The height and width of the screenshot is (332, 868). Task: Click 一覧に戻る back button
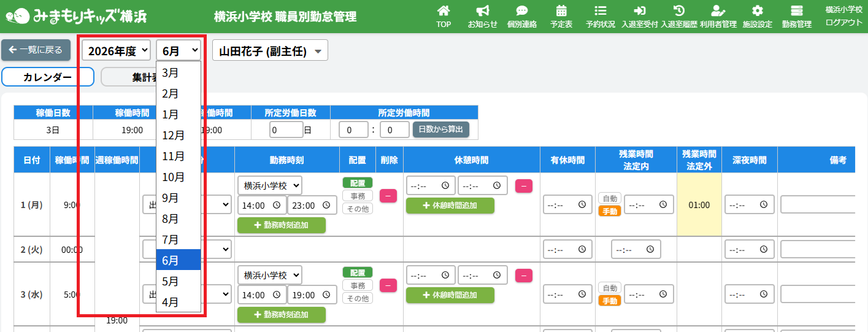coord(36,50)
